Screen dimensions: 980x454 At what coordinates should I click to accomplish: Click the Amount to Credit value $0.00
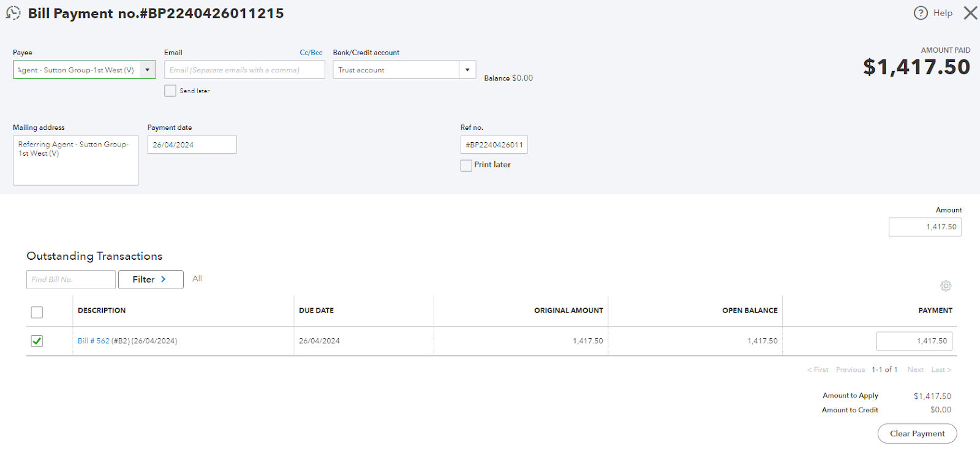click(x=941, y=410)
